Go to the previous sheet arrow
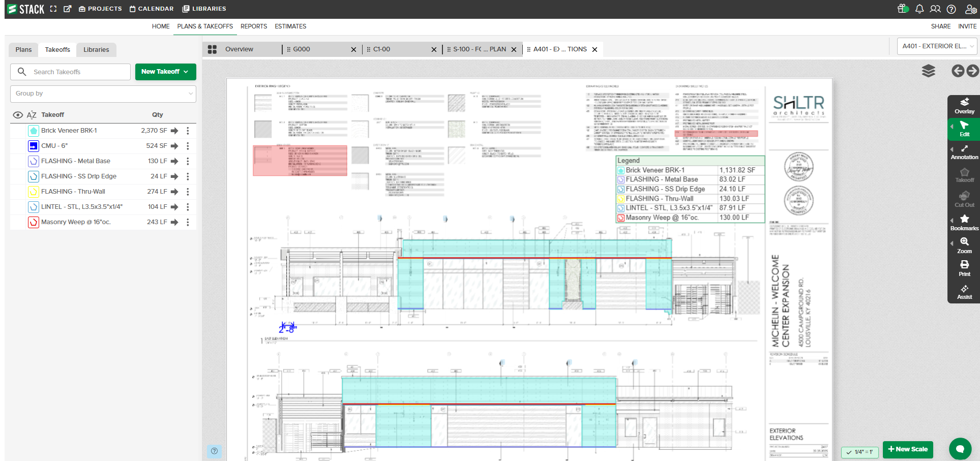Viewport: 980px width, 461px height. [958, 71]
